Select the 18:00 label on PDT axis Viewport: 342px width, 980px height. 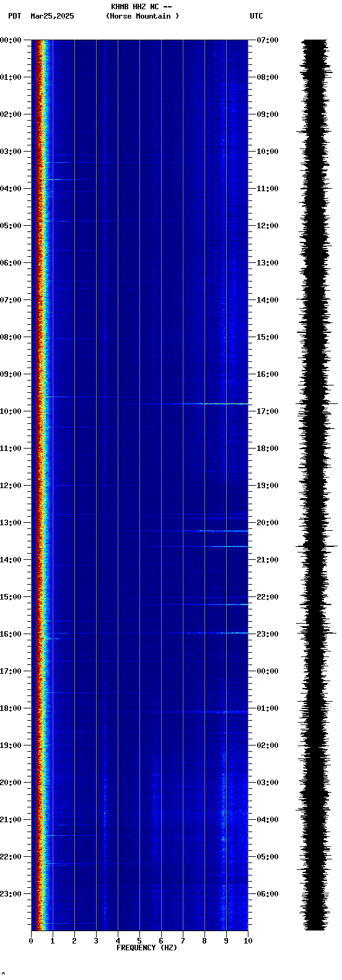pos(11,708)
